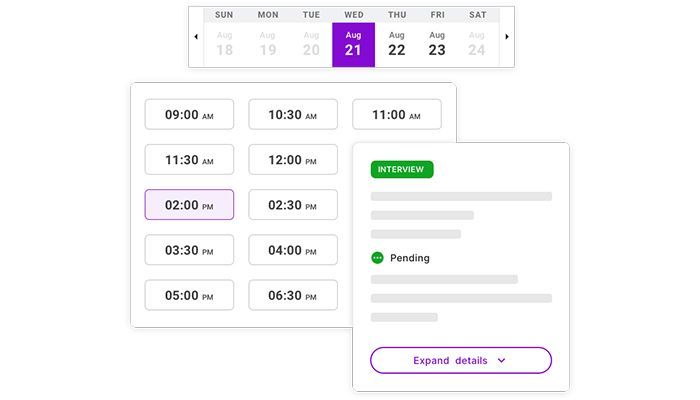Go to the next week arrow

507,37
